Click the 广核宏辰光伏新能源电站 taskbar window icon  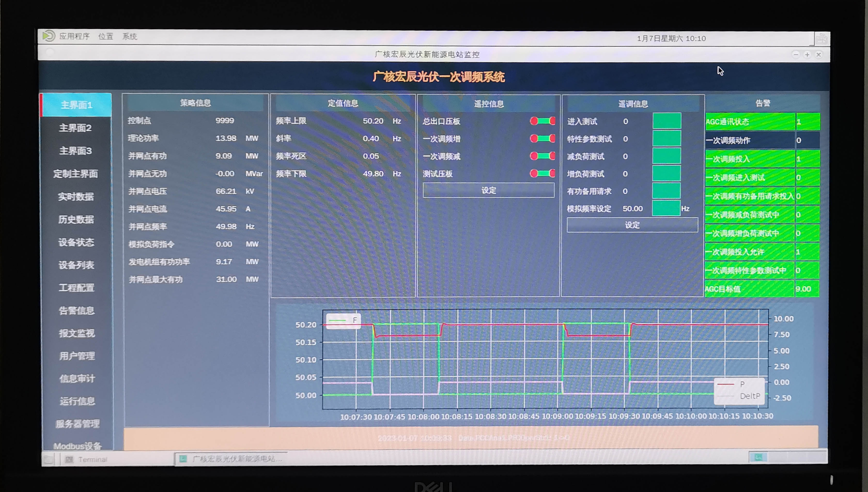(x=183, y=459)
